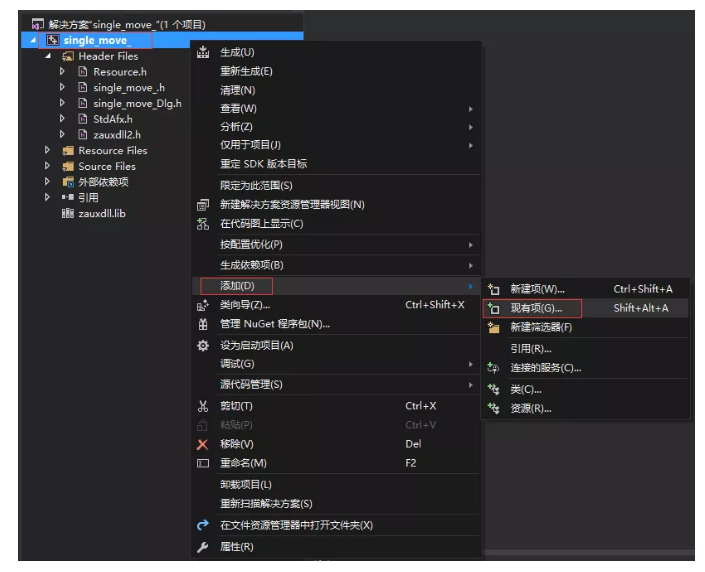Screen dimensions: 705x572
Task: Expand the Source Files folder
Action: pos(47,166)
